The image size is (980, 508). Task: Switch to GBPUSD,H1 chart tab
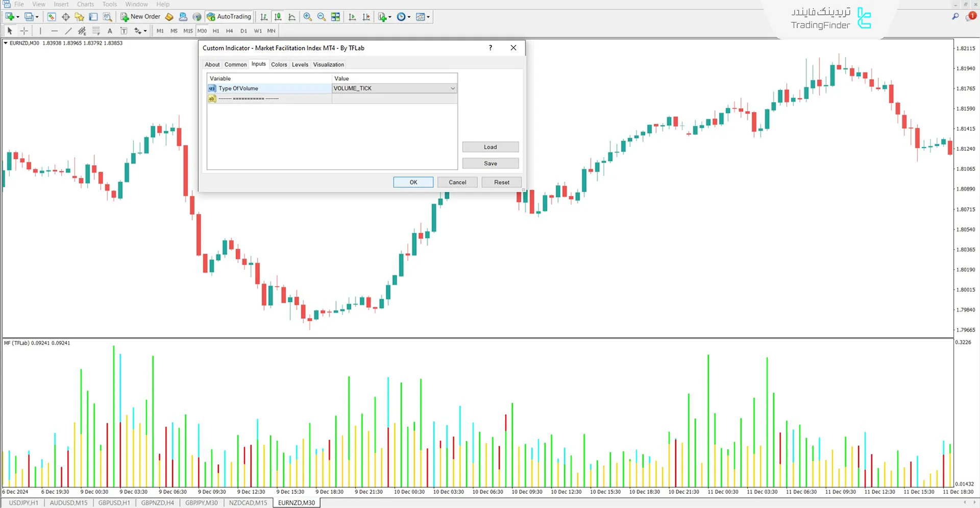(114, 503)
